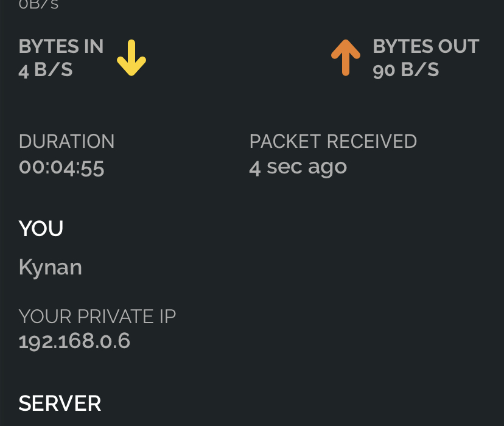
Task: Tap the word 'ago' in packet time
Action: coord(327,168)
